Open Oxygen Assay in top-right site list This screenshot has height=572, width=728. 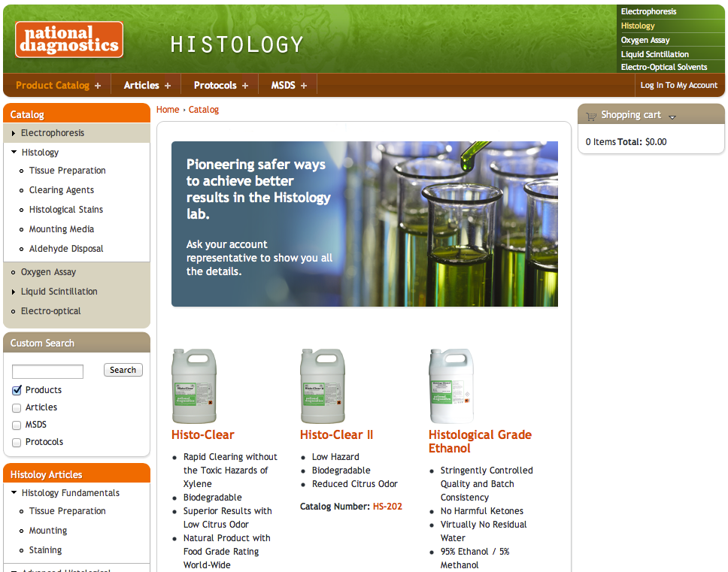[x=645, y=40]
